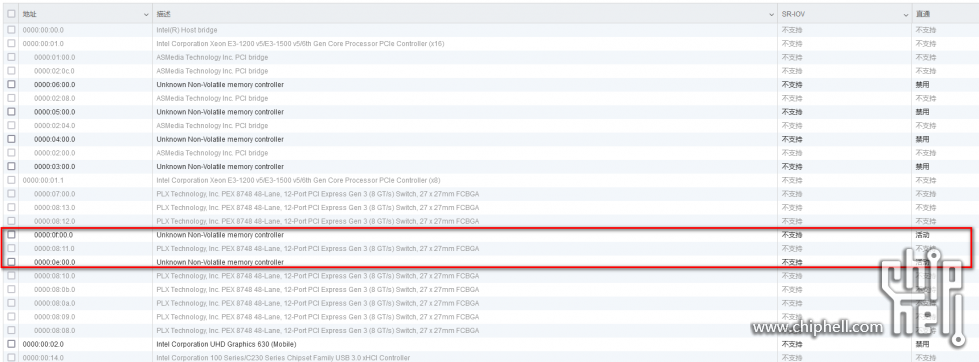The image size is (979, 362).
Task: Click address 0000:02:08.0
Action: point(54,98)
